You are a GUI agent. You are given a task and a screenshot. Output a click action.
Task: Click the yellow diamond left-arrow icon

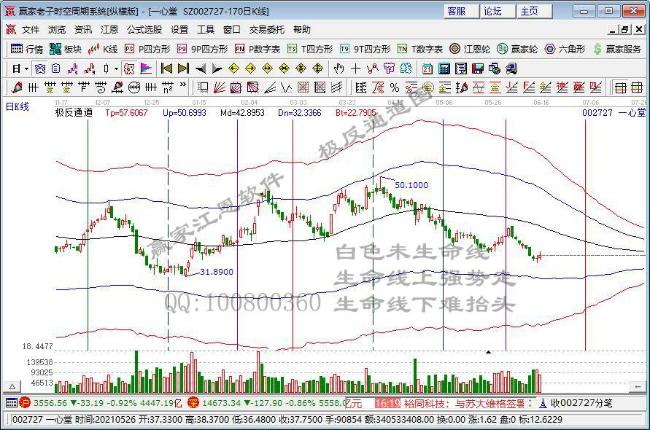point(234,68)
